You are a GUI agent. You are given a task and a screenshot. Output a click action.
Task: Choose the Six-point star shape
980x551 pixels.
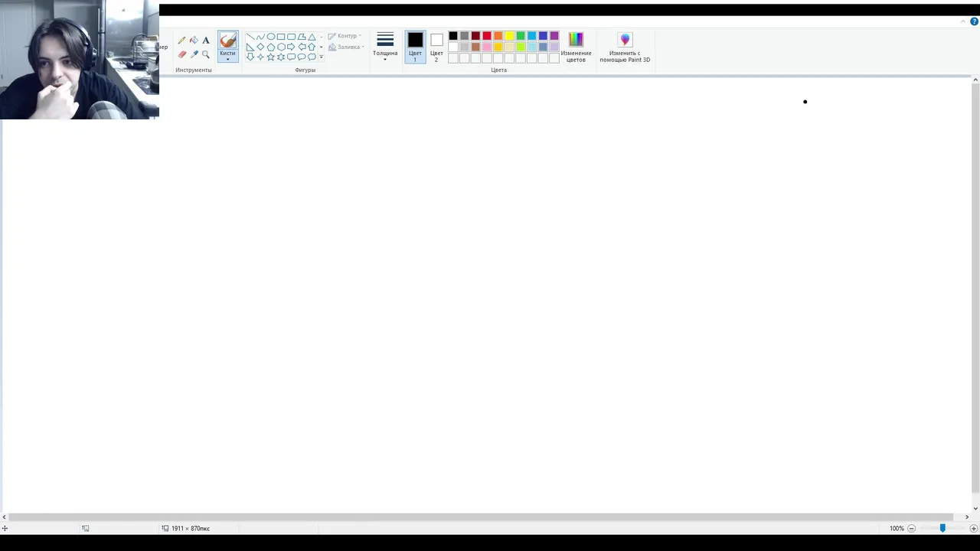click(281, 57)
